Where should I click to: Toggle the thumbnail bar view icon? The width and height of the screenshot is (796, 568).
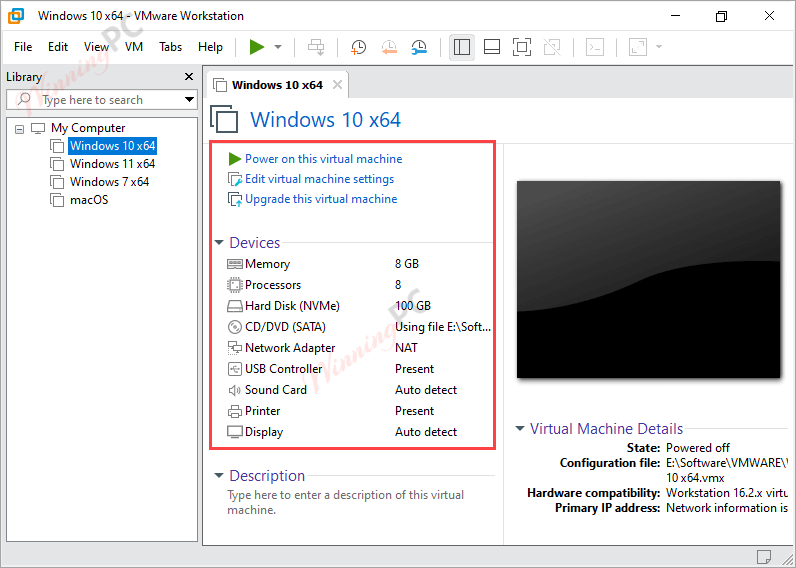[x=491, y=47]
